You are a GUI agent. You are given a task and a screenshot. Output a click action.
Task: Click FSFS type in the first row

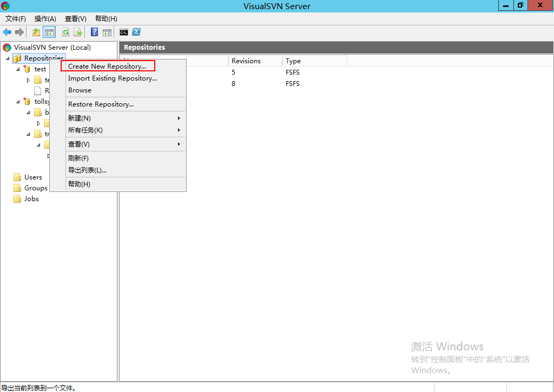click(293, 72)
